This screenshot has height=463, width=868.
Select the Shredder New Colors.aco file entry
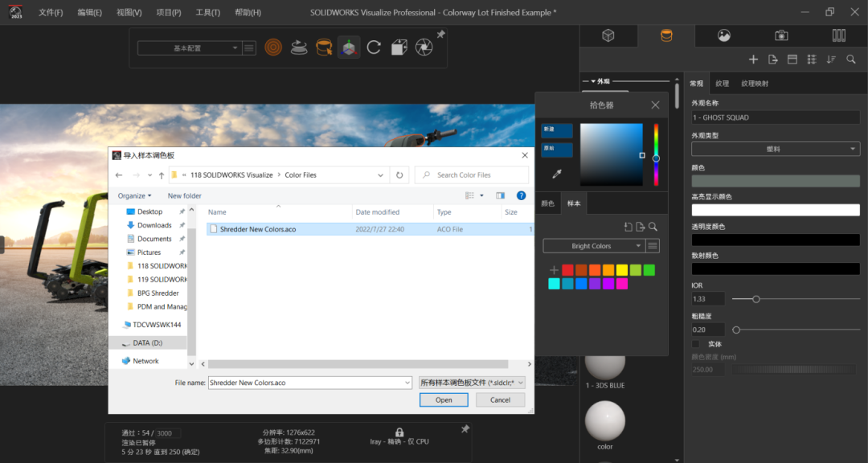pyautogui.click(x=257, y=228)
